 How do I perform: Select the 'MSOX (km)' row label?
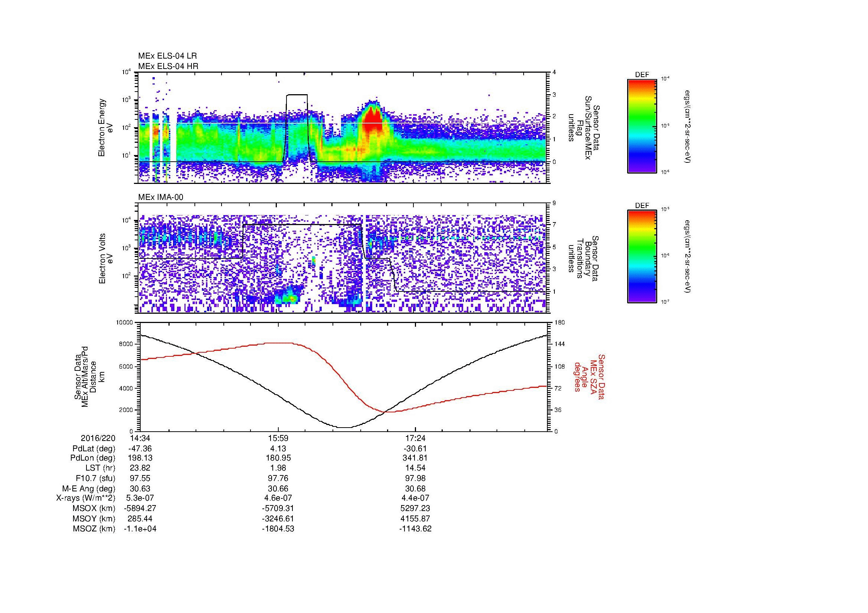point(94,508)
